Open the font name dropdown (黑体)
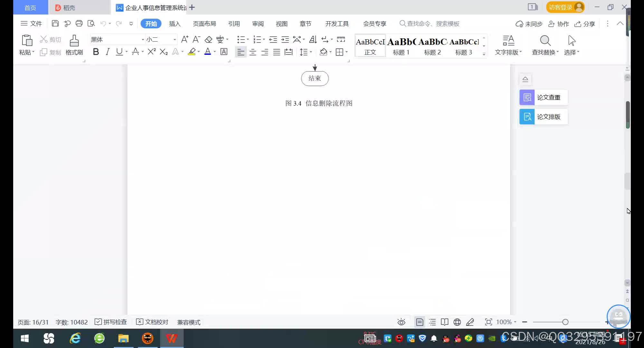644x348 pixels. click(x=143, y=39)
